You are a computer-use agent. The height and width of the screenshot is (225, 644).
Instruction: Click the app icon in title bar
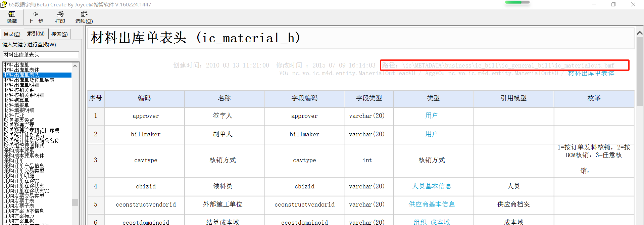[x=4, y=4]
